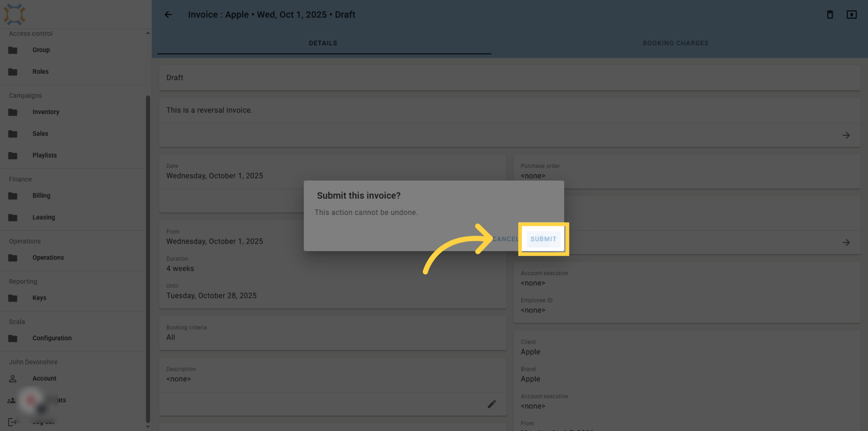
Task: Open the Billing folder icon in the sidebar
Action: coord(13,196)
